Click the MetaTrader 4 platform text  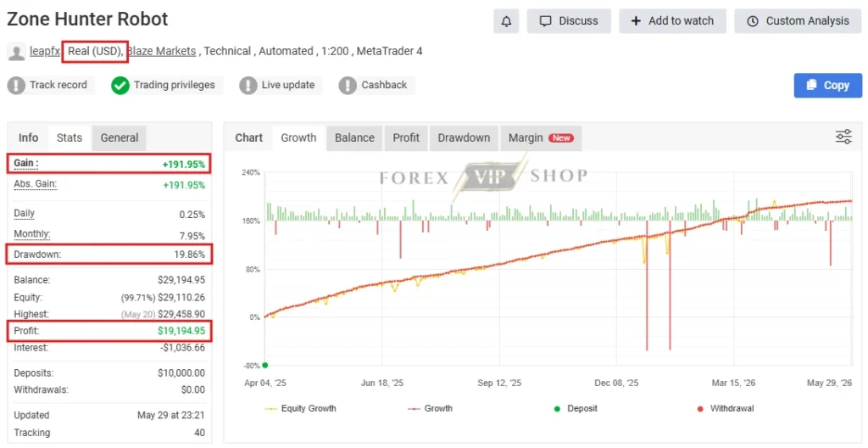pyautogui.click(x=389, y=51)
